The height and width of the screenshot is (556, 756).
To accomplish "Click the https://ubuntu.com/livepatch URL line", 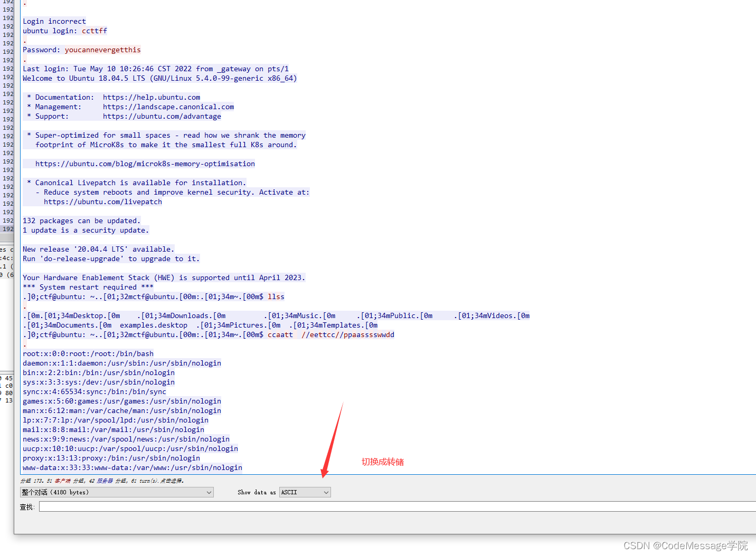I will pyautogui.click(x=103, y=202).
